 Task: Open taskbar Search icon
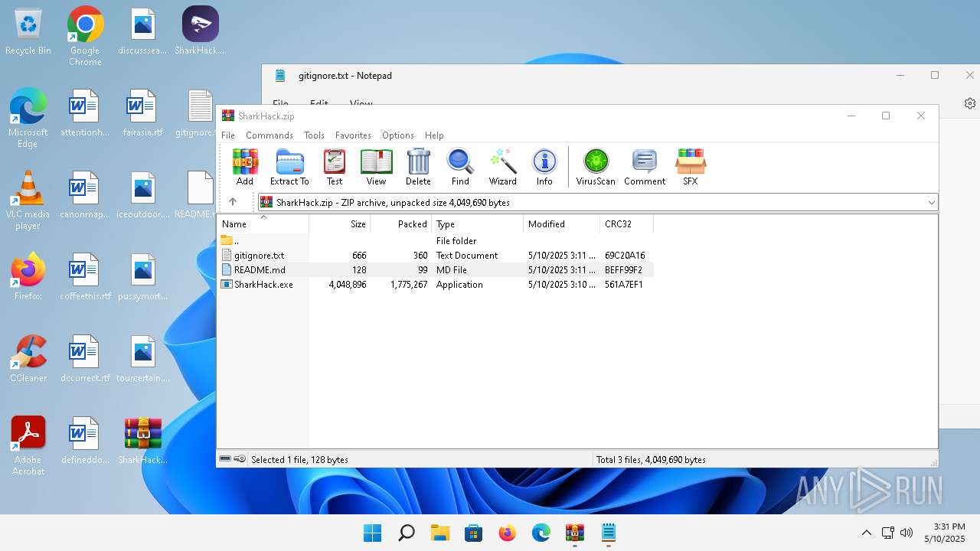(407, 533)
